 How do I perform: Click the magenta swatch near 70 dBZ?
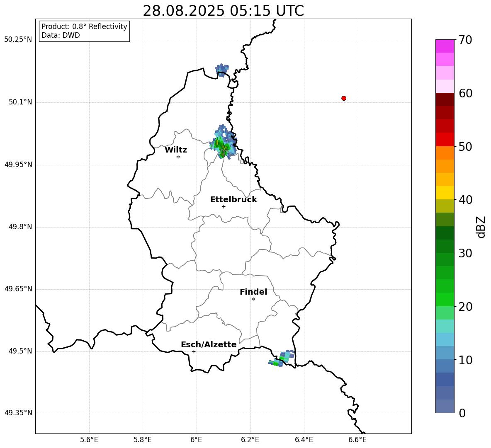point(445,46)
